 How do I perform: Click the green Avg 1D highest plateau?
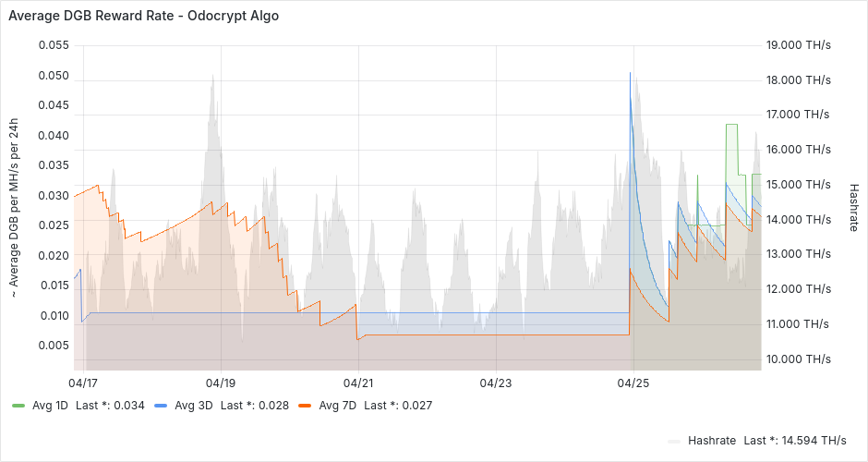(x=731, y=125)
